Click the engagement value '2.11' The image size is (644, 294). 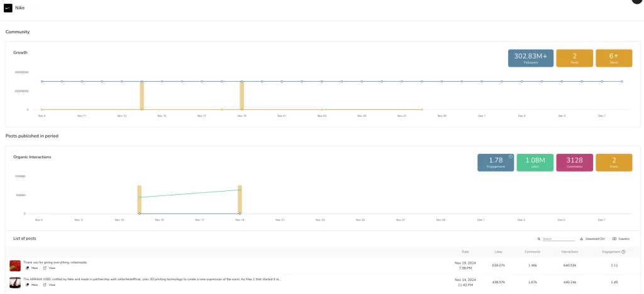point(614,265)
